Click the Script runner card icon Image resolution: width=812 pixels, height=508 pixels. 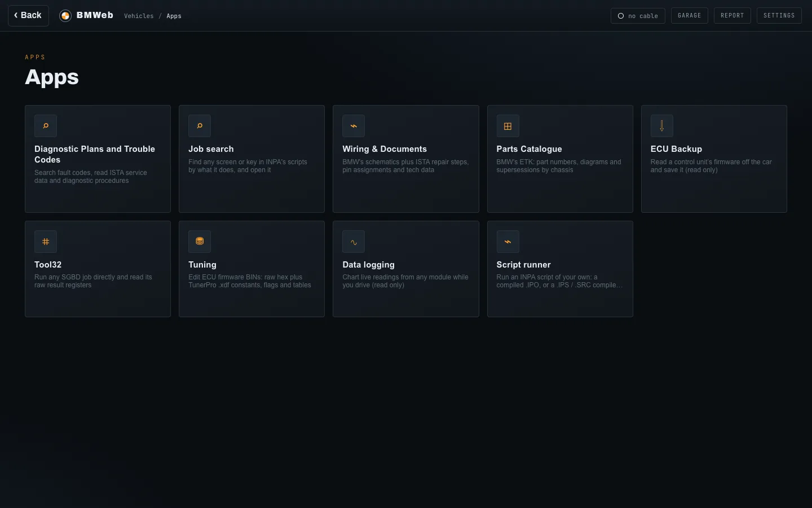point(507,242)
